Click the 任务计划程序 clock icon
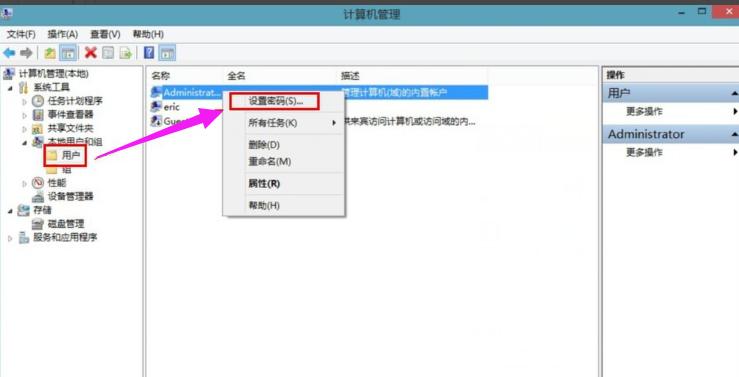This screenshot has height=377, width=739. 38,101
